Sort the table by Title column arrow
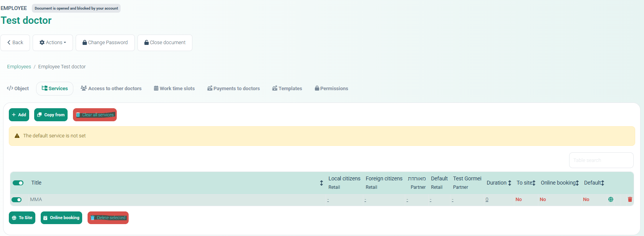Viewport: 644px width, 236px height. pyautogui.click(x=321, y=183)
